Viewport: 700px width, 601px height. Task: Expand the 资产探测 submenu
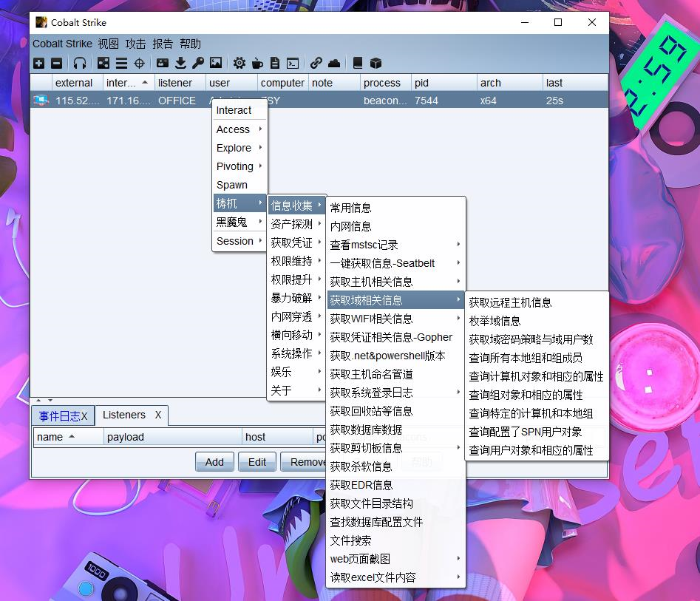click(x=296, y=224)
